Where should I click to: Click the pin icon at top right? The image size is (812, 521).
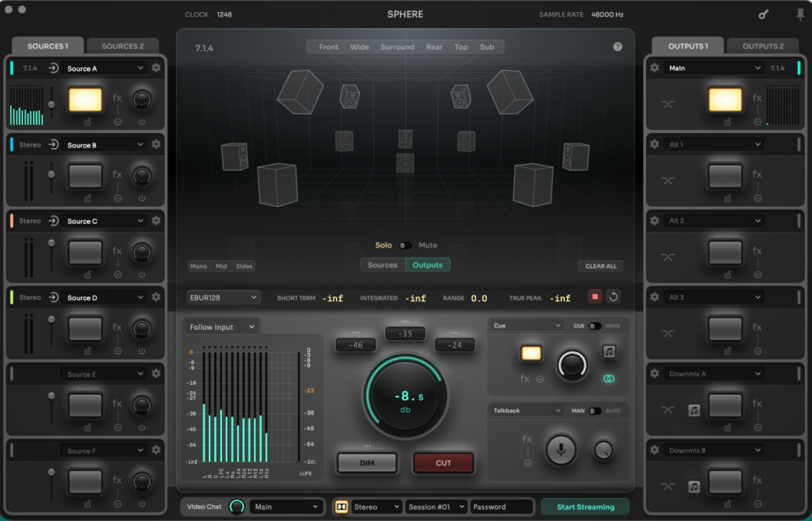coord(799,13)
